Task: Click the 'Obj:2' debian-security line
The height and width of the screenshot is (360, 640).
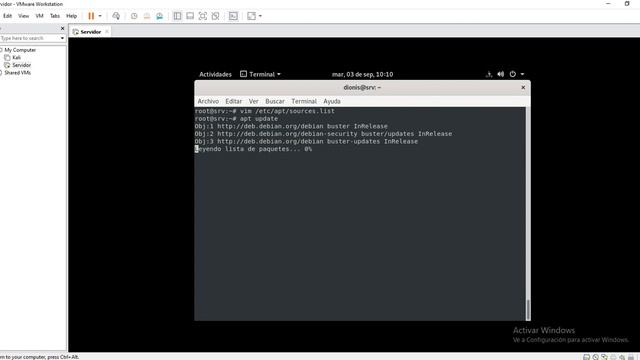Action: pyautogui.click(x=323, y=134)
